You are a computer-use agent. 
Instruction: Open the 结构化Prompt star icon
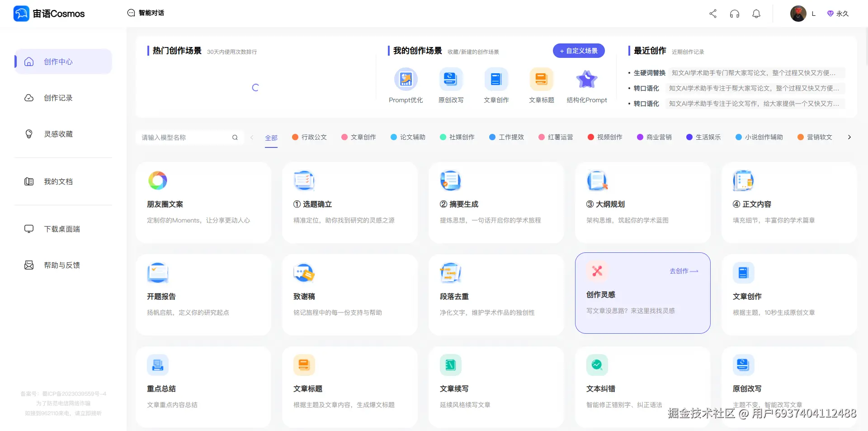(x=587, y=79)
